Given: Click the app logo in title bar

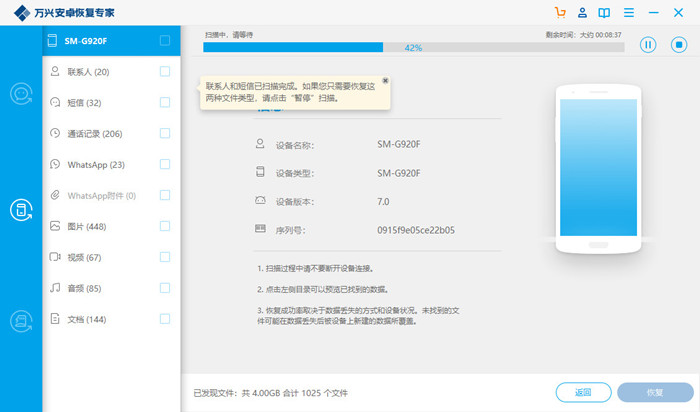Looking at the screenshot, I should [21, 13].
